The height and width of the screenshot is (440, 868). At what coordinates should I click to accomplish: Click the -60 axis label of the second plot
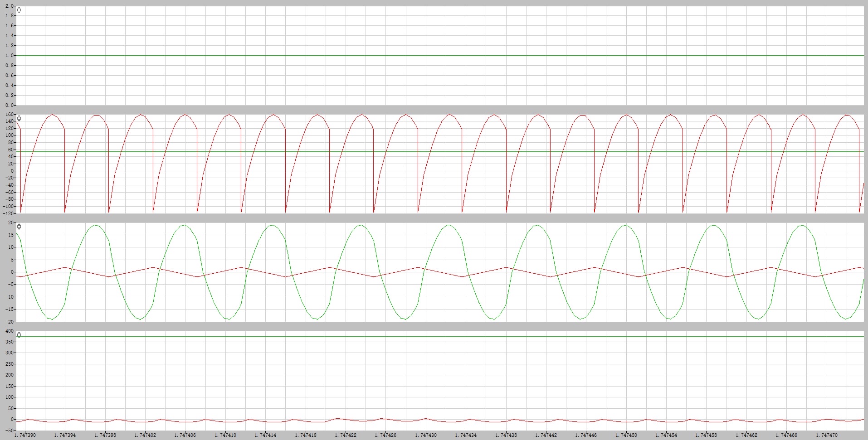pyautogui.click(x=9, y=192)
